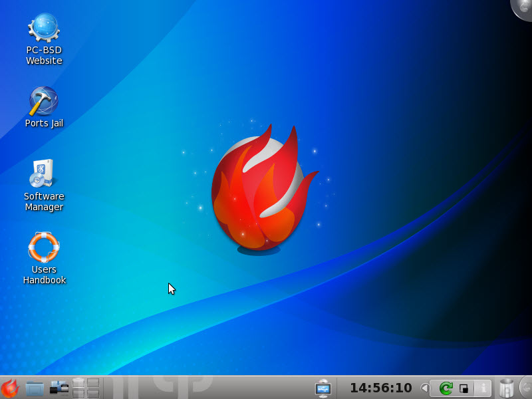Click the blue folder file manager icon
The height and width of the screenshot is (399, 532).
(x=35, y=388)
